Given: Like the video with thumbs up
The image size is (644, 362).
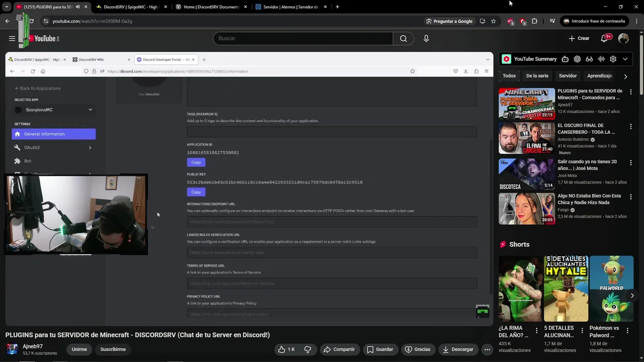Looking at the screenshot, I should (x=286, y=349).
